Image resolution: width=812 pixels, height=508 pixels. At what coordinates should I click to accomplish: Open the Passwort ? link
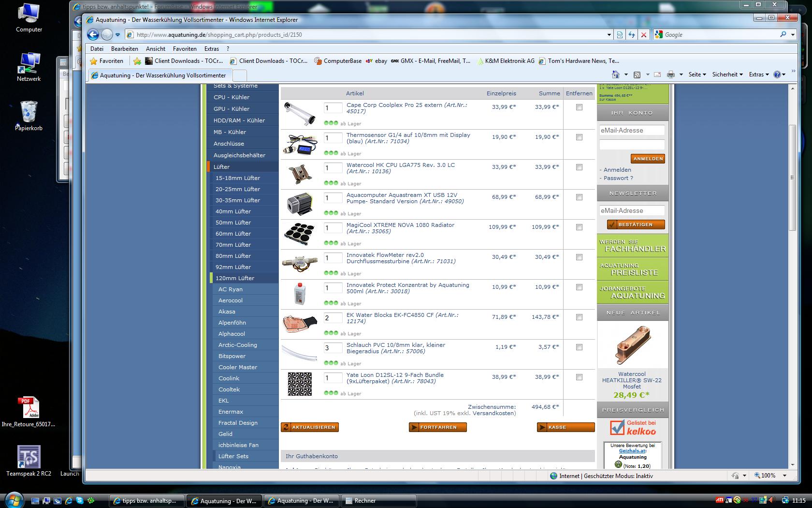(x=618, y=178)
